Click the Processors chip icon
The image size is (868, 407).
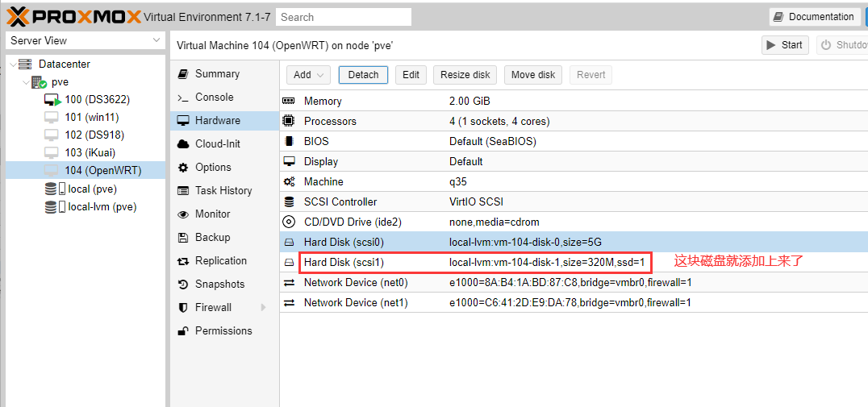(289, 122)
